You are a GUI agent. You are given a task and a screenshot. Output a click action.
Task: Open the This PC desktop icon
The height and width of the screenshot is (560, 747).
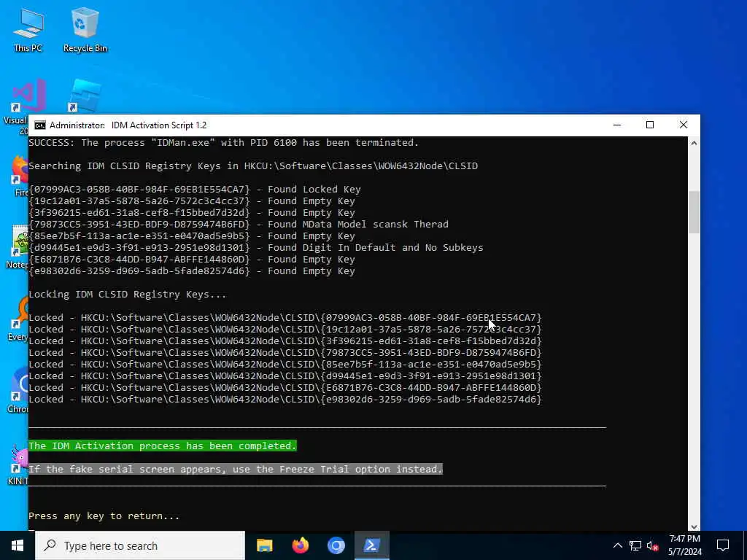pyautogui.click(x=28, y=29)
